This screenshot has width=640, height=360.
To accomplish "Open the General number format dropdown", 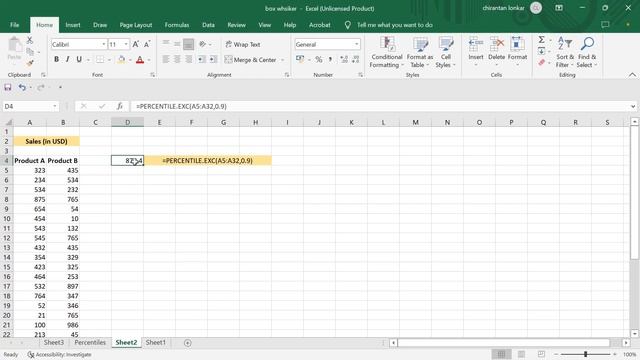I will [x=357, y=44].
